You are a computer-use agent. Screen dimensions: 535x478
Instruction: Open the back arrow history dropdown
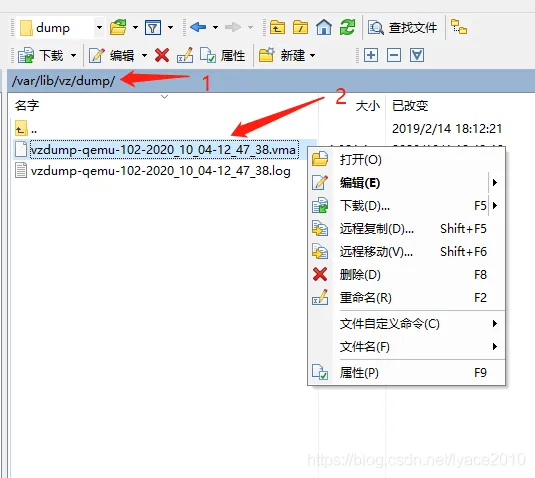coord(215,27)
